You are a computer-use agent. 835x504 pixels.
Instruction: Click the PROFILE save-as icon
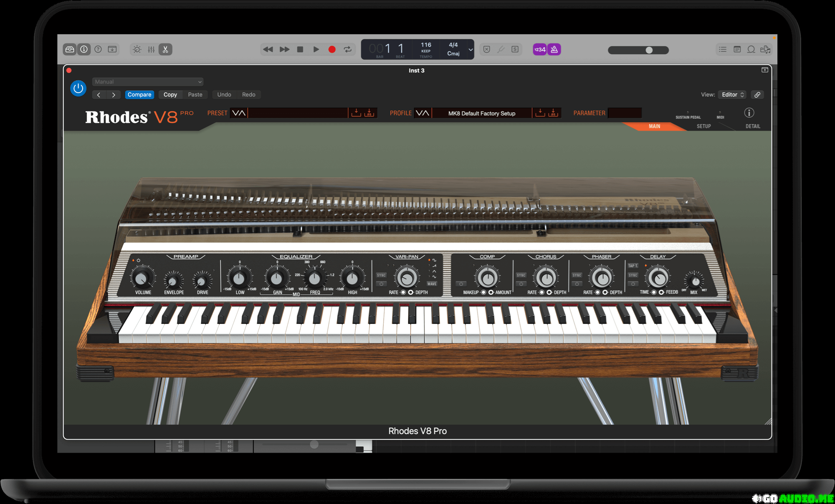553,113
